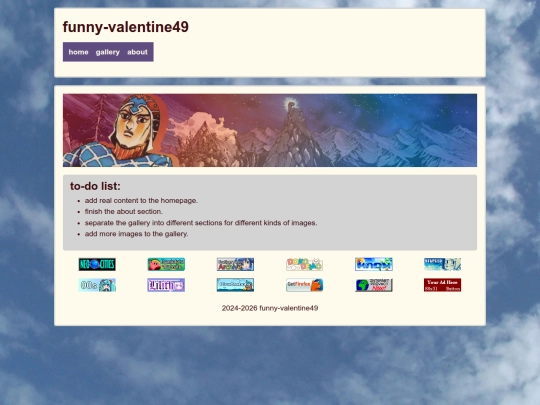The height and width of the screenshot is (405, 540).
Task: Click the red Your Ad Here badge
Action: (443, 285)
